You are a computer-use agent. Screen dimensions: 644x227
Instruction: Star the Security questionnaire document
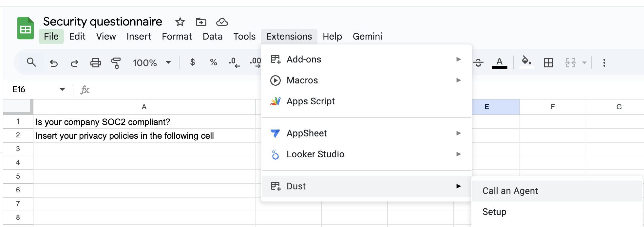tap(180, 22)
